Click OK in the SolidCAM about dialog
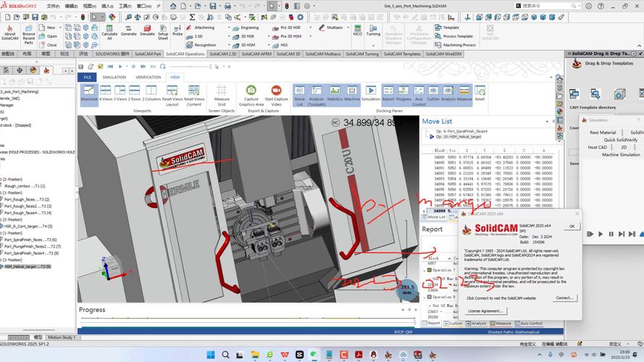The height and width of the screenshot is (362, 644). click(572, 227)
